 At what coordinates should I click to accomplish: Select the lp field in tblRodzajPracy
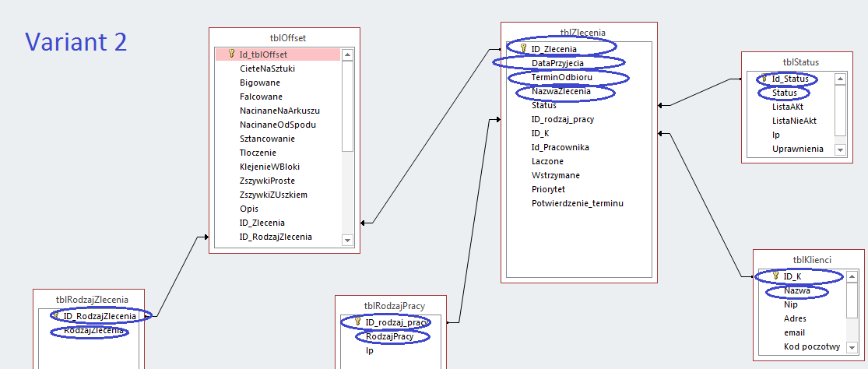[369, 350]
